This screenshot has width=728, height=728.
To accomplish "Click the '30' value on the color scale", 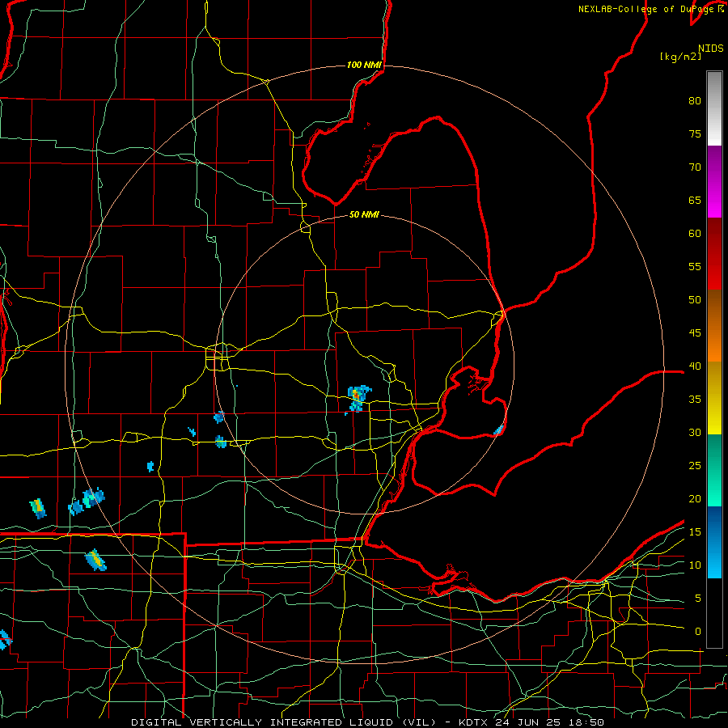I will (x=695, y=433).
